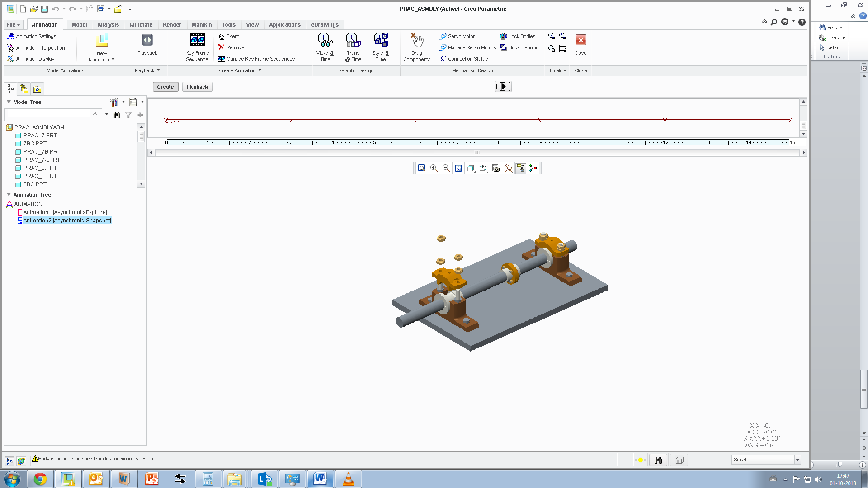Click the Model Tree search input field

[48, 114]
